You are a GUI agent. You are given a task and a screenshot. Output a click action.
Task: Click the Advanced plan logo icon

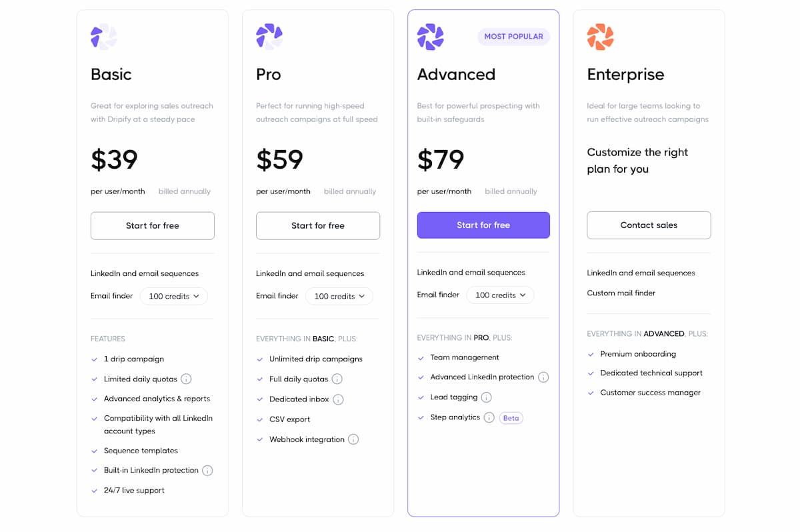(x=430, y=37)
